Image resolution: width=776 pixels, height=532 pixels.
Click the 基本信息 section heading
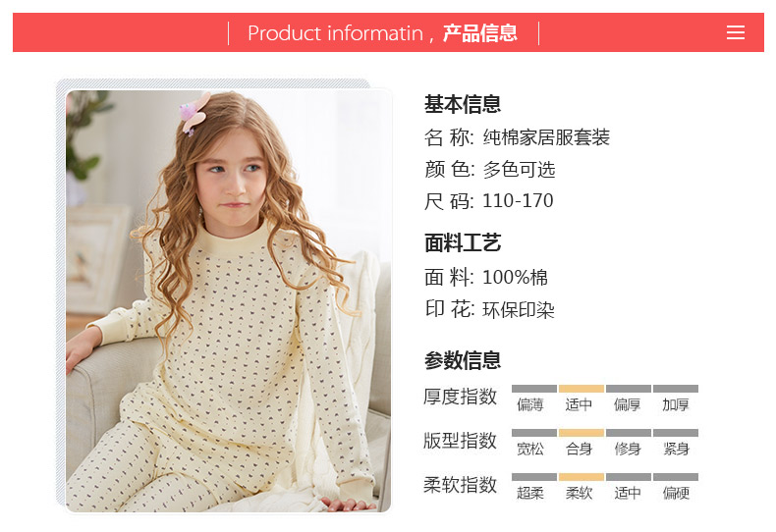pos(463,104)
